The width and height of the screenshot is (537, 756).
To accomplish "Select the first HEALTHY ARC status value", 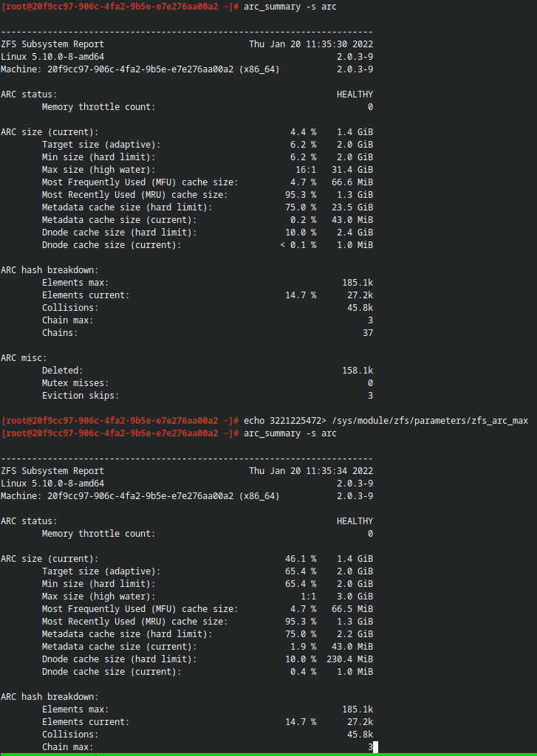I will (x=355, y=94).
